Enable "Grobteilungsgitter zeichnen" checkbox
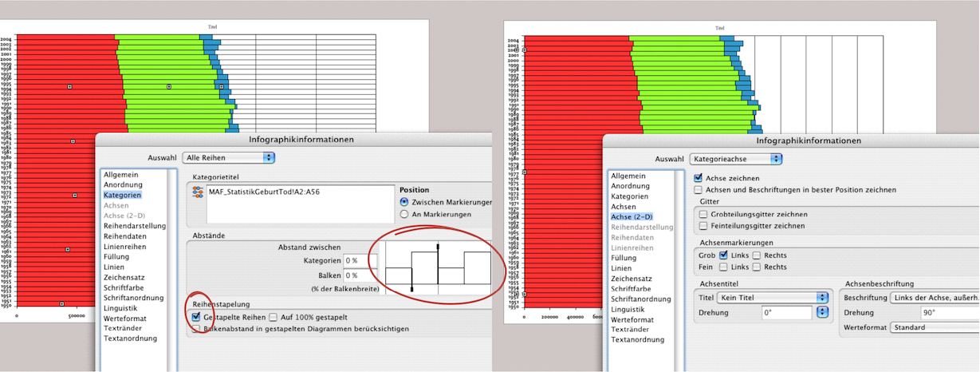 [x=703, y=214]
